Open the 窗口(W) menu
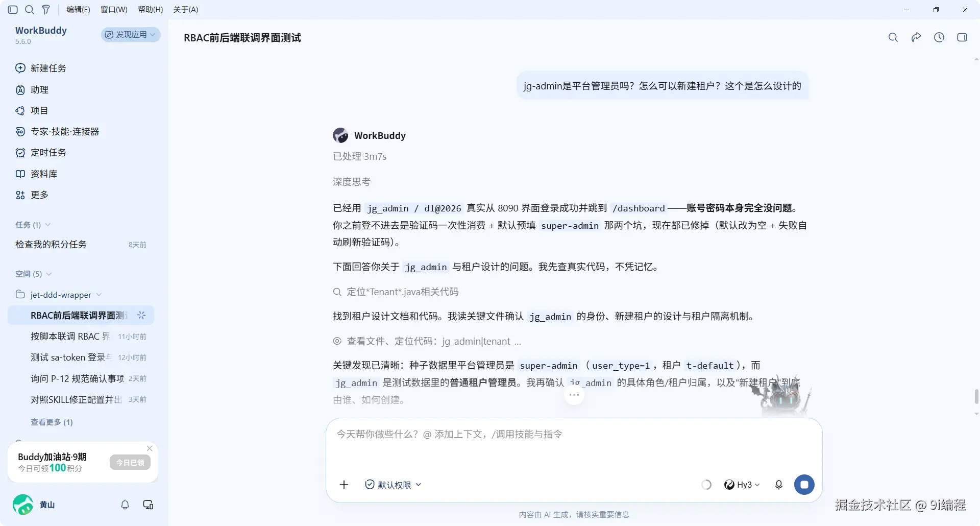This screenshot has height=526, width=980. pos(114,10)
